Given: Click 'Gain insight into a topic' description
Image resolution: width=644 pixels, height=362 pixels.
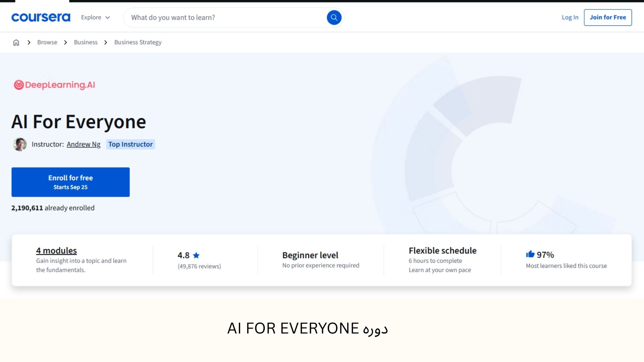Looking at the screenshot, I should point(81,265).
